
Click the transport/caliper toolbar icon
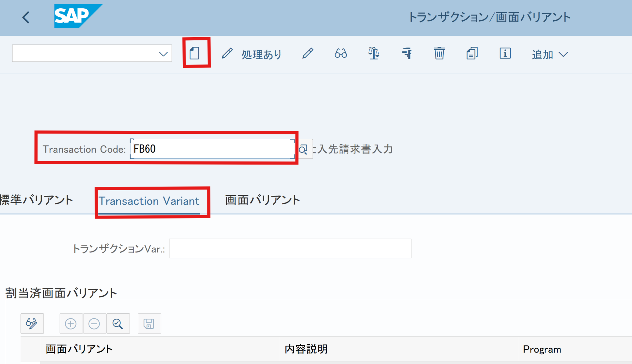pos(407,53)
